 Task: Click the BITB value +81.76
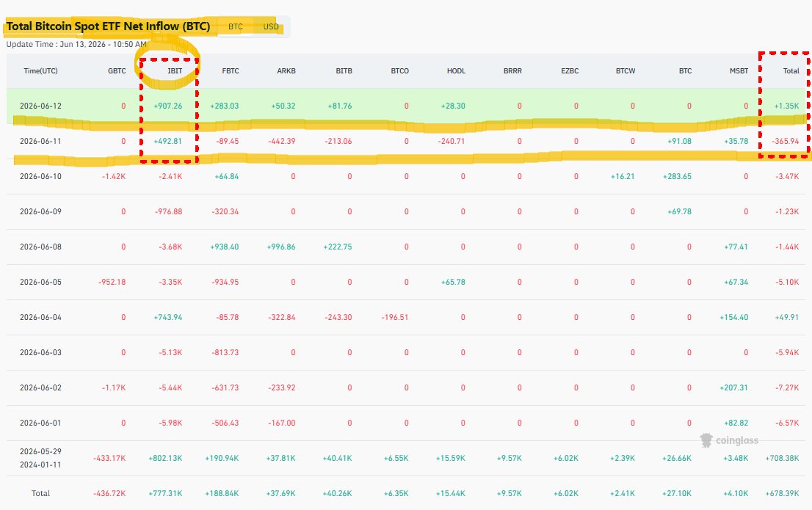(x=340, y=106)
